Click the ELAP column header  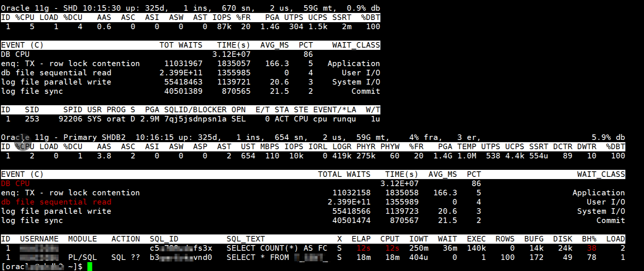click(361, 239)
